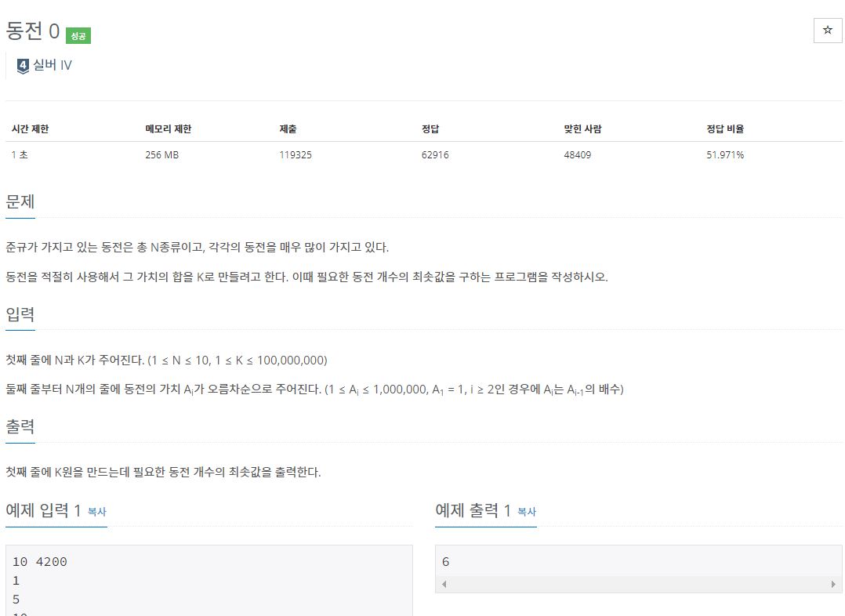The image size is (845, 616).
Task: Click the 예제 입력 1 heading
Action: click(x=43, y=510)
